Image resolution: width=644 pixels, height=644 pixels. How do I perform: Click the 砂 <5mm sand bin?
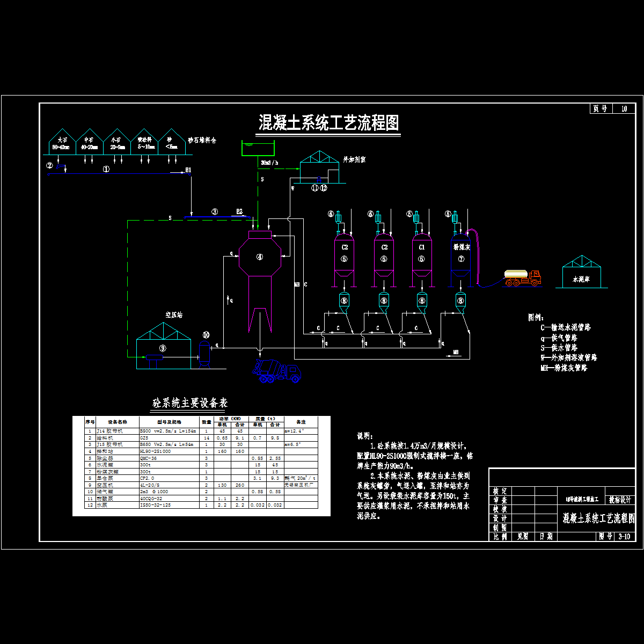point(173,142)
